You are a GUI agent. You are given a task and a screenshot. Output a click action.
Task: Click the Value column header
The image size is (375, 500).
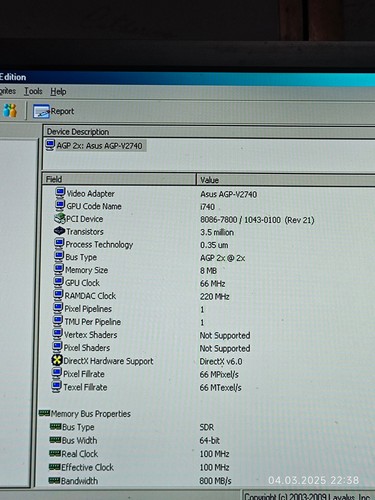pyautogui.click(x=286, y=180)
